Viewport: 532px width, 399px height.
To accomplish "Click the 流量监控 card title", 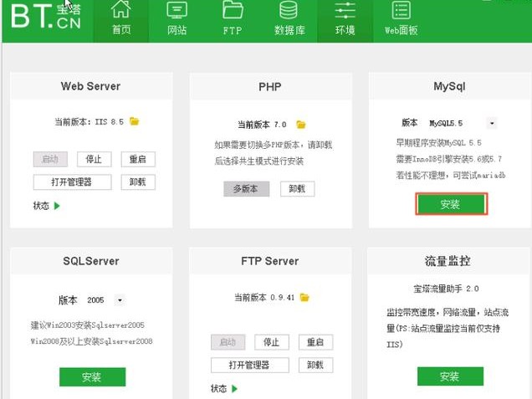I will click(448, 261).
